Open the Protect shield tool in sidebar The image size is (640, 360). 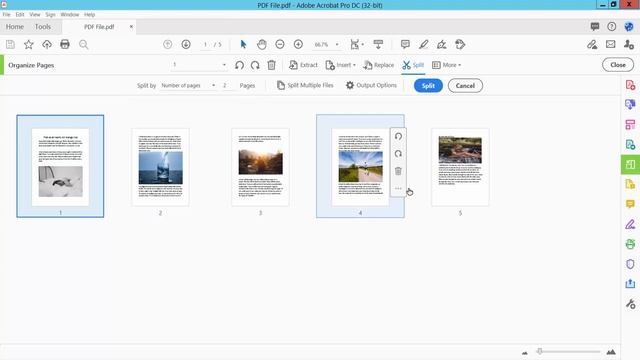[630, 264]
